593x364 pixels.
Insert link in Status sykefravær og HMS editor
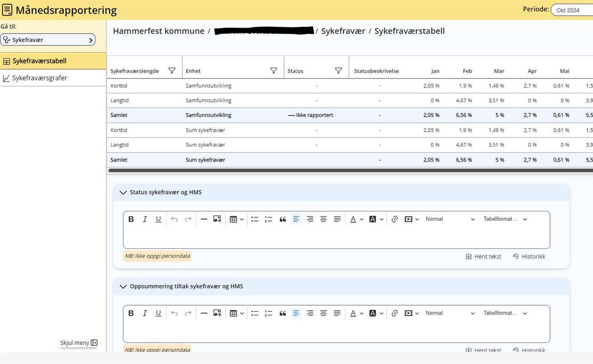click(394, 219)
